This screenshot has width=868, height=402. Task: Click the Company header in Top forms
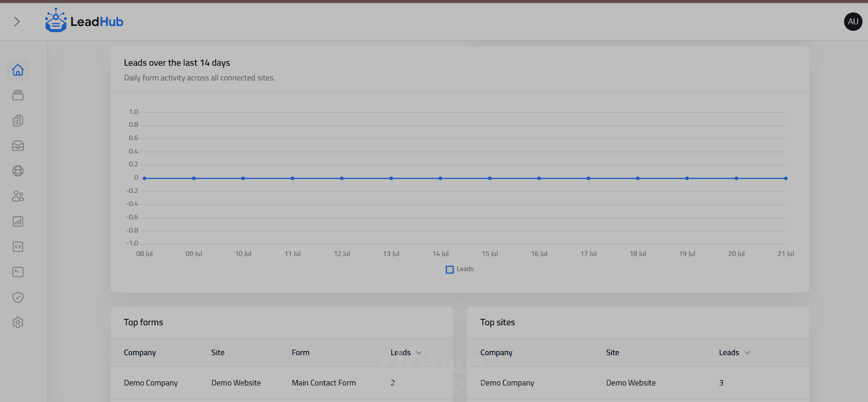coord(140,352)
